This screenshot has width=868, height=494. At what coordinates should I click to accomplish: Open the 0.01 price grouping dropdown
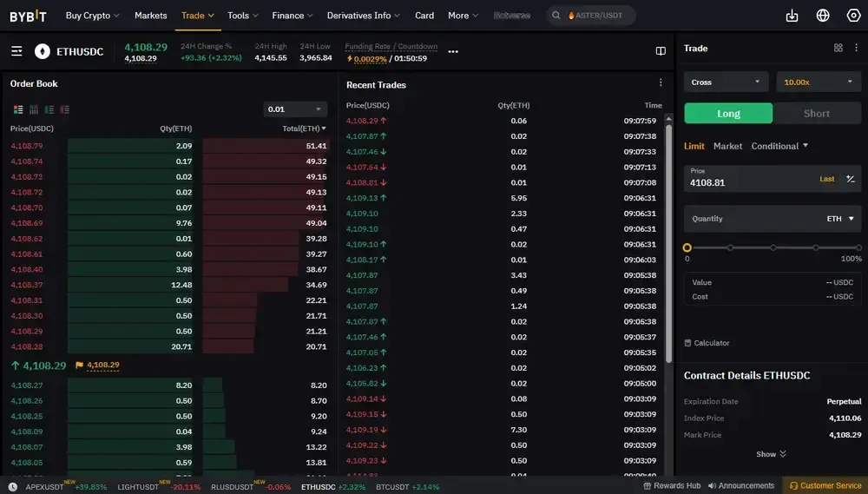(295, 109)
